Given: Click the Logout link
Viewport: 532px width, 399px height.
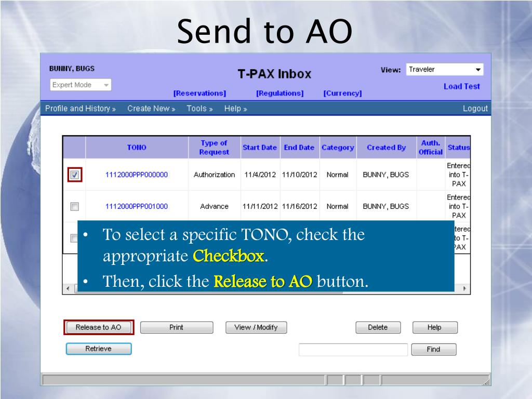Looking at the screenshot, I should pos(475,109).
